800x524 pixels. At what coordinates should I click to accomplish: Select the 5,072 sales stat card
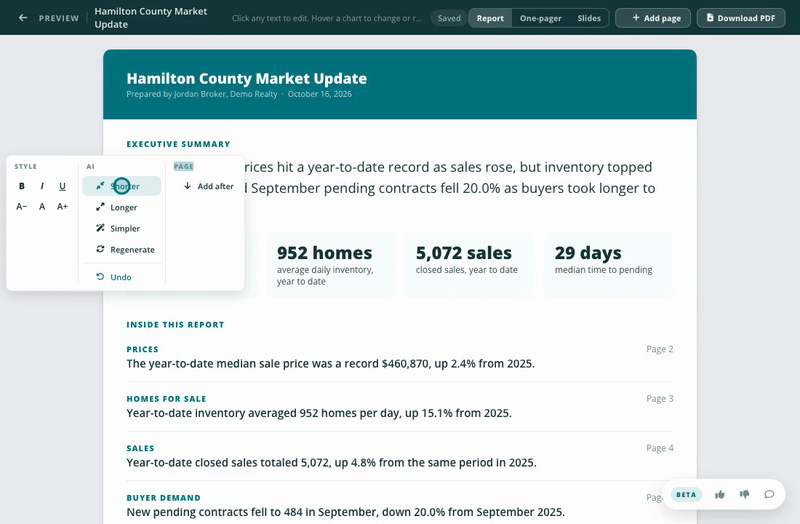(x=469, y=265)
